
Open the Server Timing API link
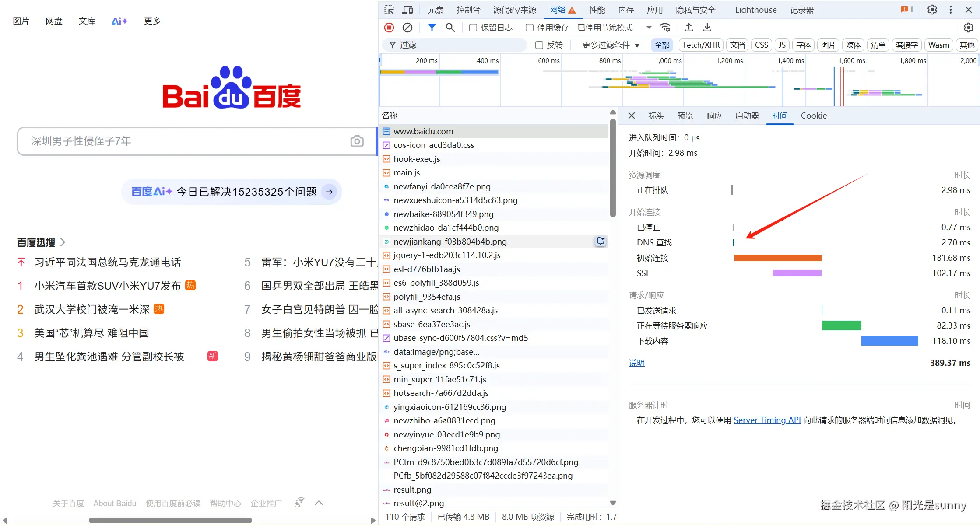pos(767,420)
